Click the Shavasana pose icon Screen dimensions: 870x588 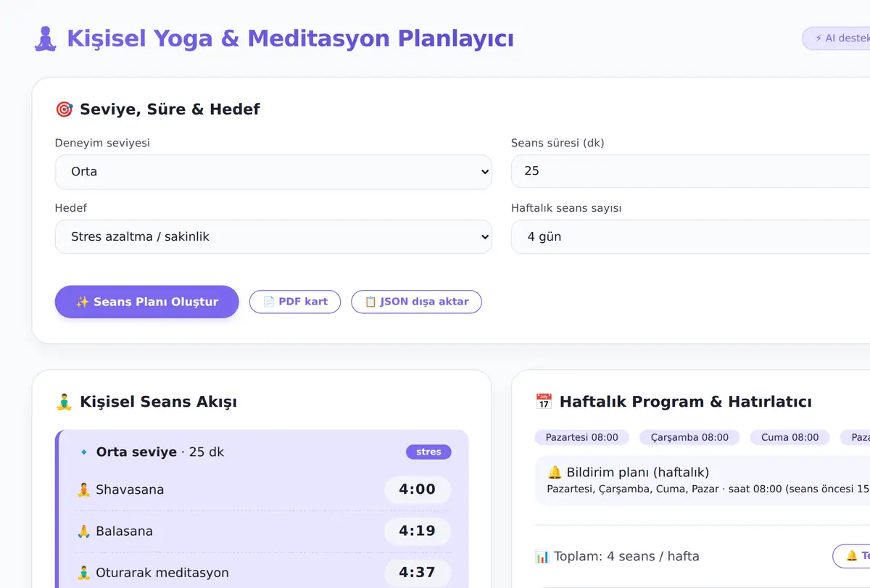83,490
